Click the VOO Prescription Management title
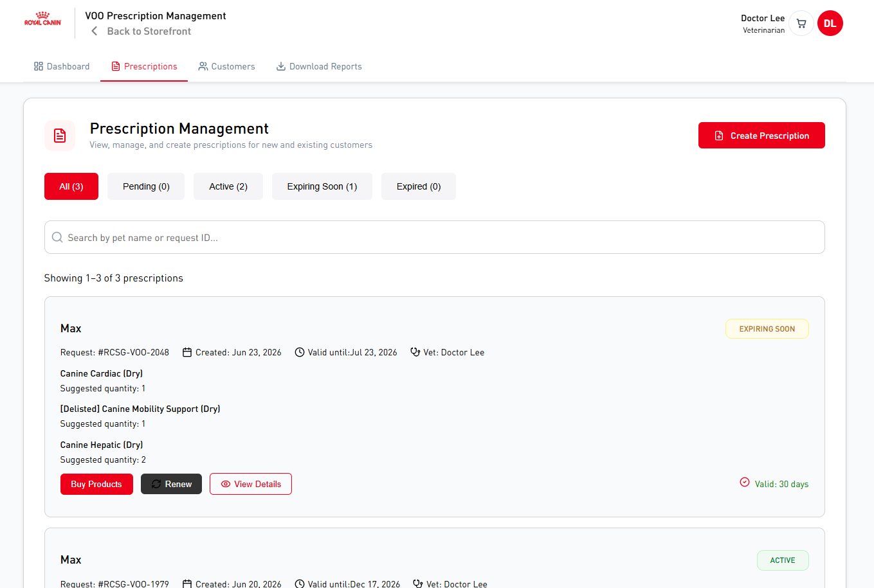Screen dimensions: 874x588 pos(156,16)
